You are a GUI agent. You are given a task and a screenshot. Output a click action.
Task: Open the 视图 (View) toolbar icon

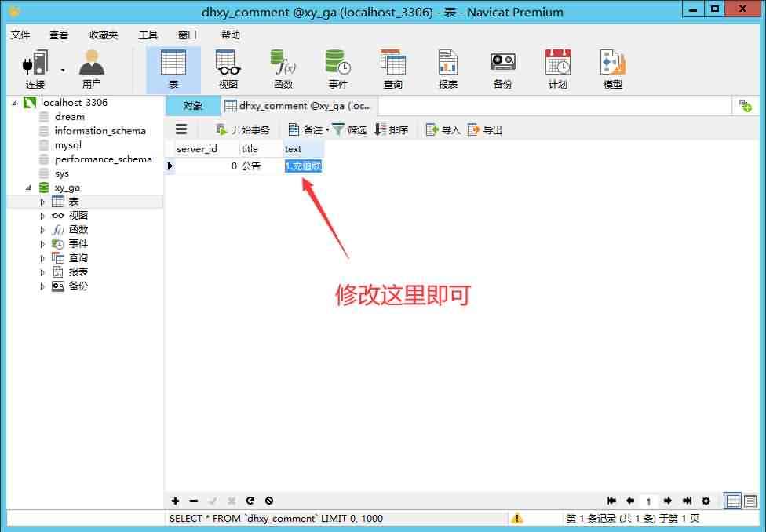tap(228, 69)
